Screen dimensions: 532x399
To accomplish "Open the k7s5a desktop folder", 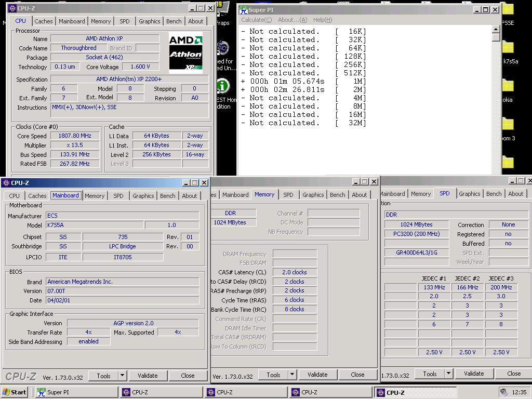I will coord(509,52).
